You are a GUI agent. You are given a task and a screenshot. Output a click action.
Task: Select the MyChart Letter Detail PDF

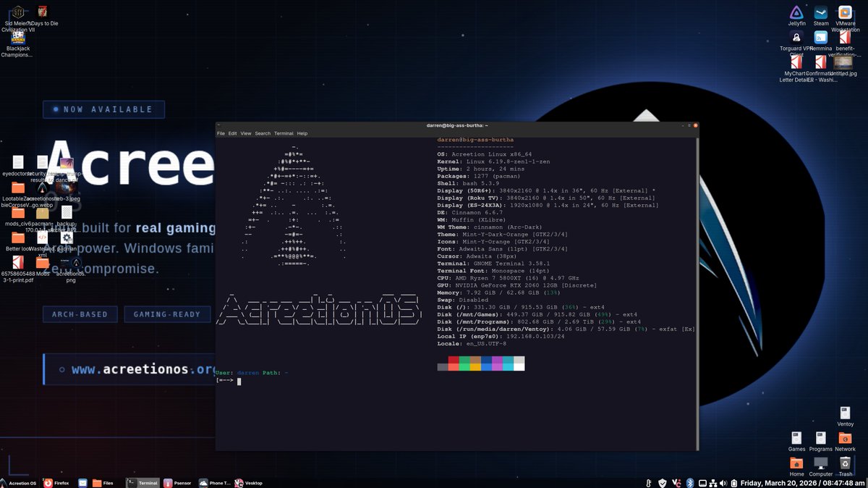point(796,62)
